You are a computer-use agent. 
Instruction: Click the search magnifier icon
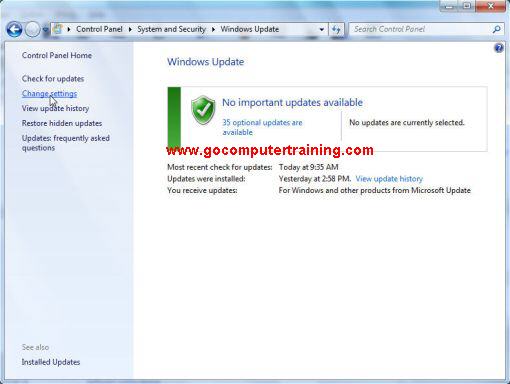click(496, 29)
